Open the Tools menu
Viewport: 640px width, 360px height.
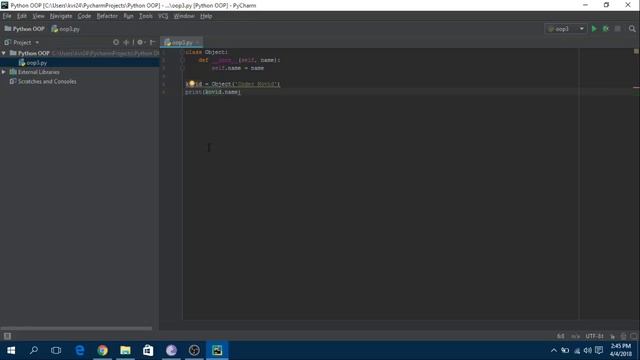pos(145,16)
